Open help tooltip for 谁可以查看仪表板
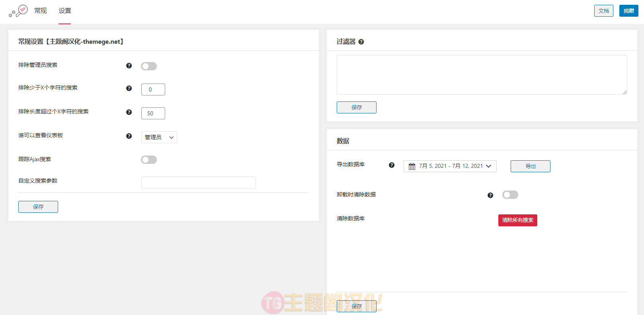The width and height of the screenshot is (644, 315). click(129, 136)
